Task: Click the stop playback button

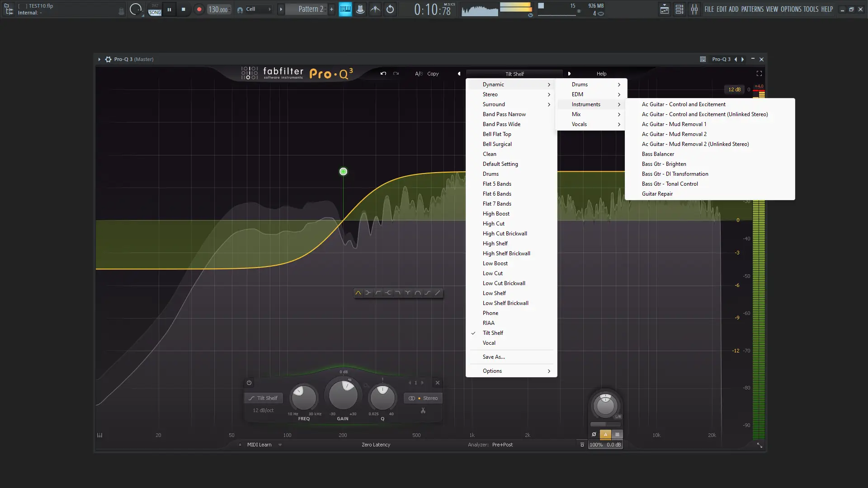Action: 183,9
